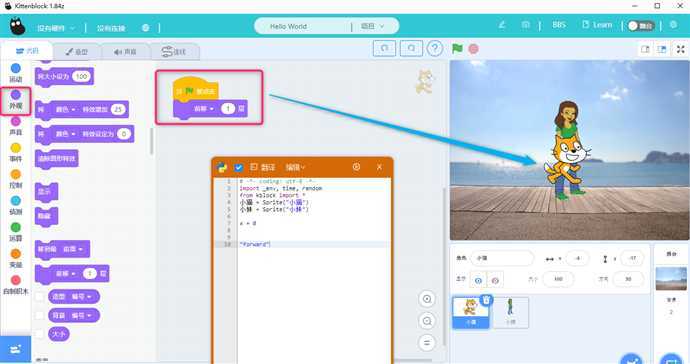Stop the project with red stop button
Screen dimensions: 690x364
point(473,49)
